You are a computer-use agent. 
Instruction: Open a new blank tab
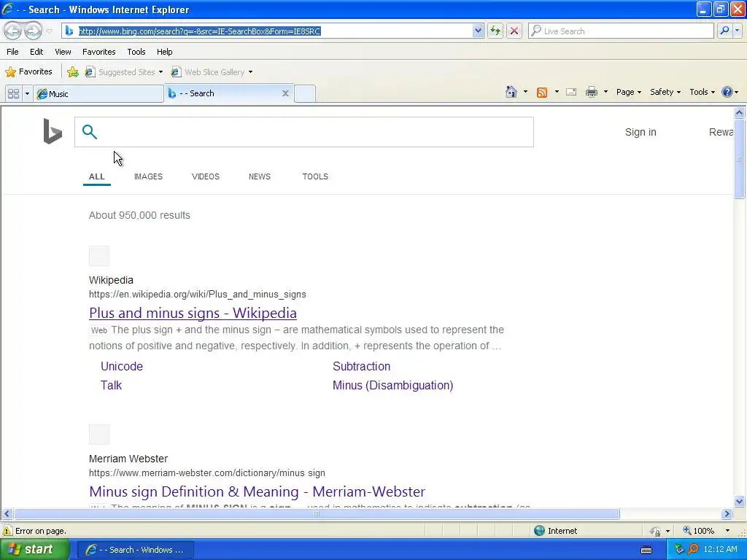(x=305, y=94)
